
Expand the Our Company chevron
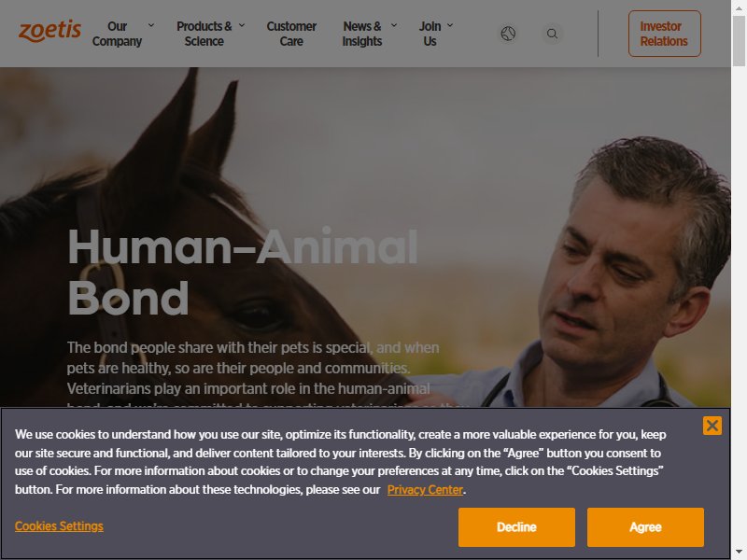pos(151,25)
